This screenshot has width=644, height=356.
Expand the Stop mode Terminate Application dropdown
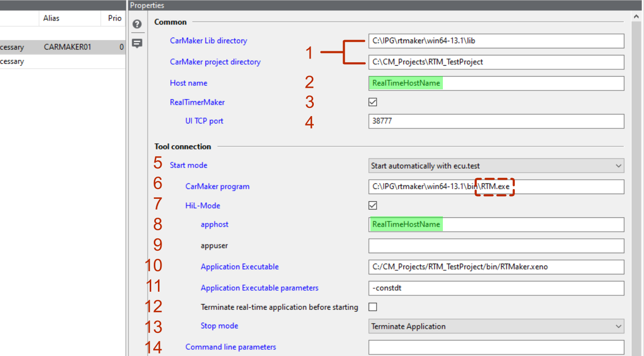point(496,326)
